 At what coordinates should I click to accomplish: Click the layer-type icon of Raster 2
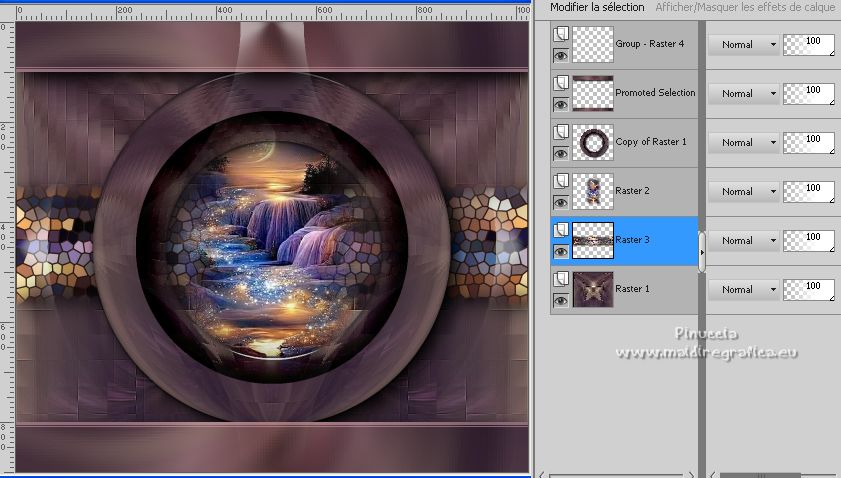coord(560,181)
